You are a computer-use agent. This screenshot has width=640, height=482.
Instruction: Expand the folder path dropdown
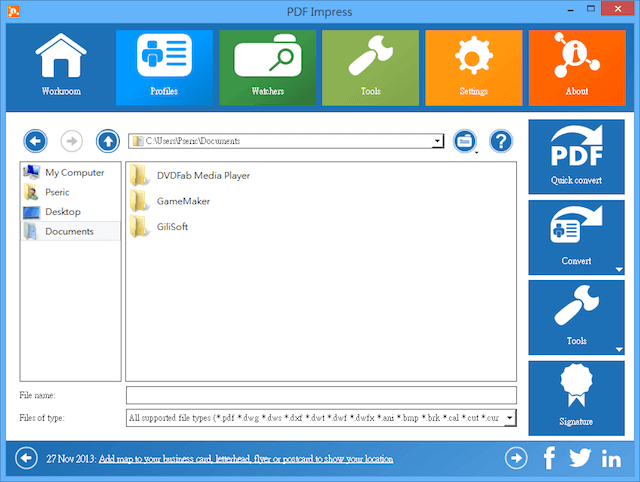tap(438, 141)
